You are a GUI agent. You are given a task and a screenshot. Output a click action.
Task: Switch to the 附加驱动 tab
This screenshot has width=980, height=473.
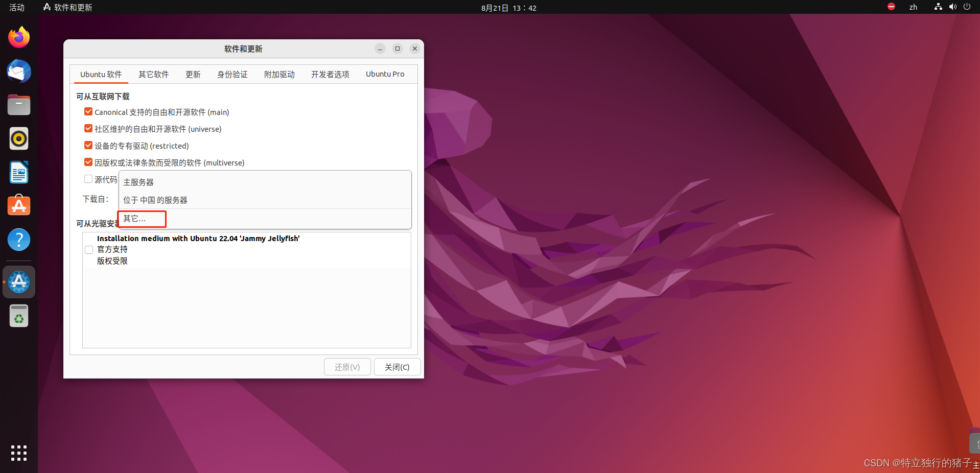coord(279,75)
